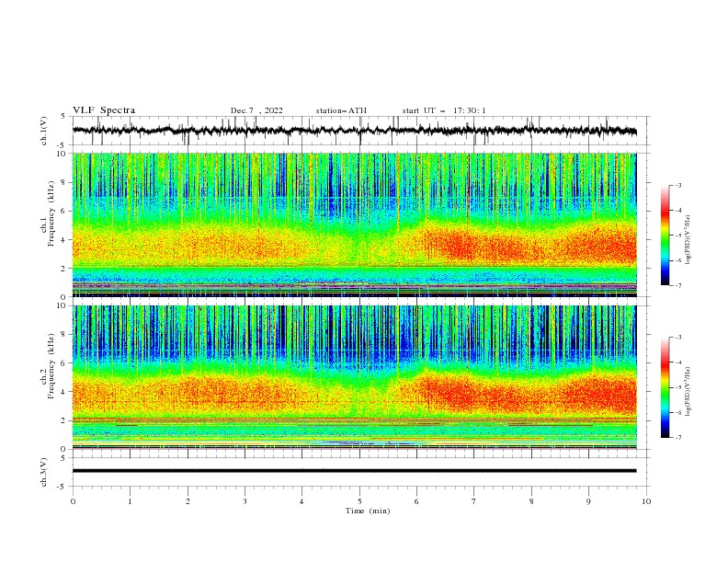Click the "VLF Spectra" title text
The width and height of the screenshot is (728, 563).
coord(104,110)
